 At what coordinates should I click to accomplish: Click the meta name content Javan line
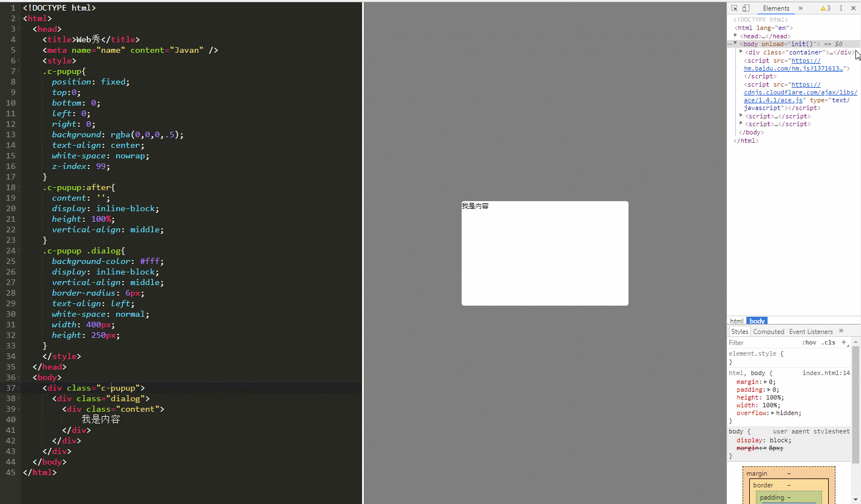point(130,50)
